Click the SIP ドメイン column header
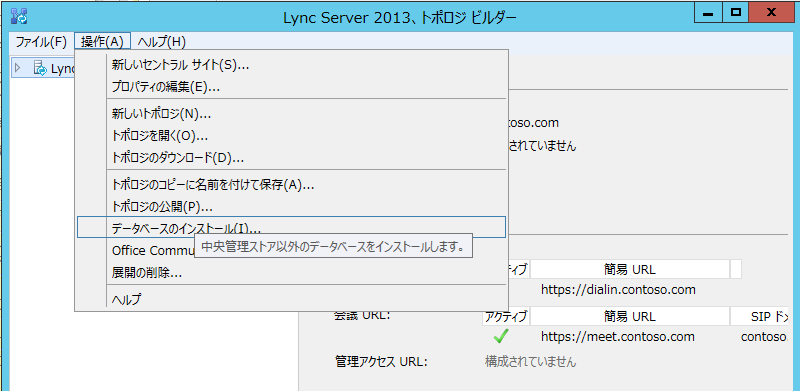 (x=759, y=316)
